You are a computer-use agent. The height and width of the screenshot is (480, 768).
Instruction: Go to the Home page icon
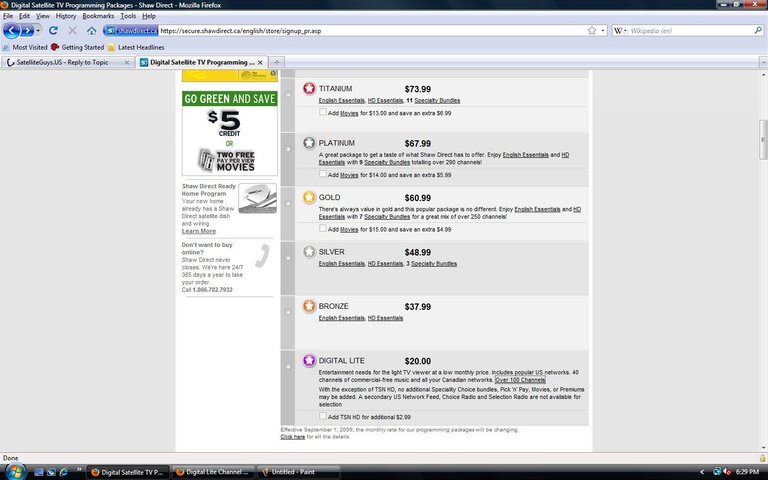[x=92, y=30]
